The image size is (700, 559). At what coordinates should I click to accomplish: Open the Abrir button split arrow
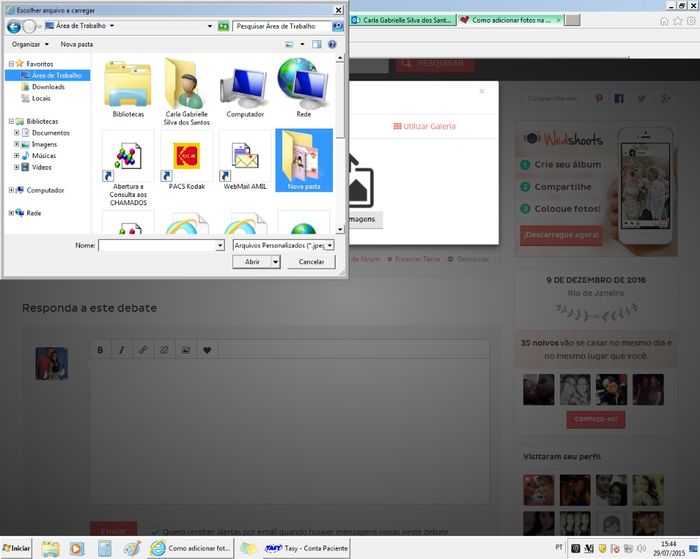click(276, 262)
